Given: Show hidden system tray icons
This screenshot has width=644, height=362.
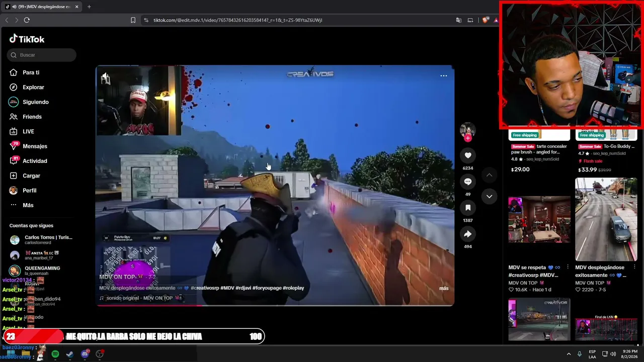Looking at the screenshot, I should 569,354.
